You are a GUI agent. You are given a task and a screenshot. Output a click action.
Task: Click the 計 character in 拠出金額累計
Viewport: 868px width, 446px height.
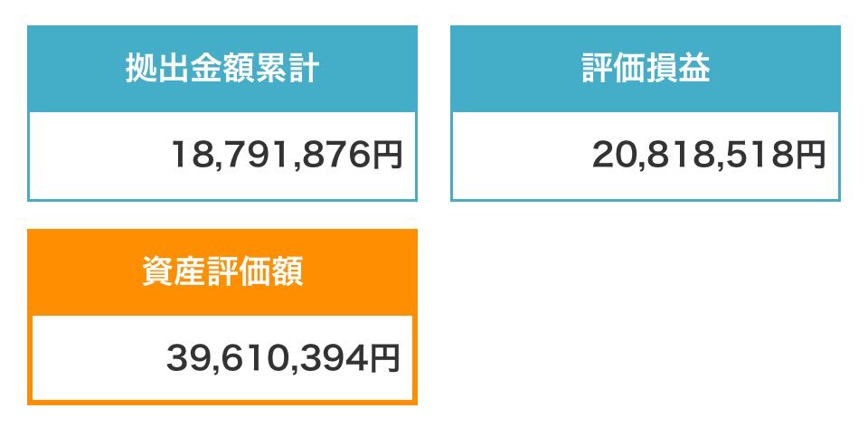tap(303, 69)
